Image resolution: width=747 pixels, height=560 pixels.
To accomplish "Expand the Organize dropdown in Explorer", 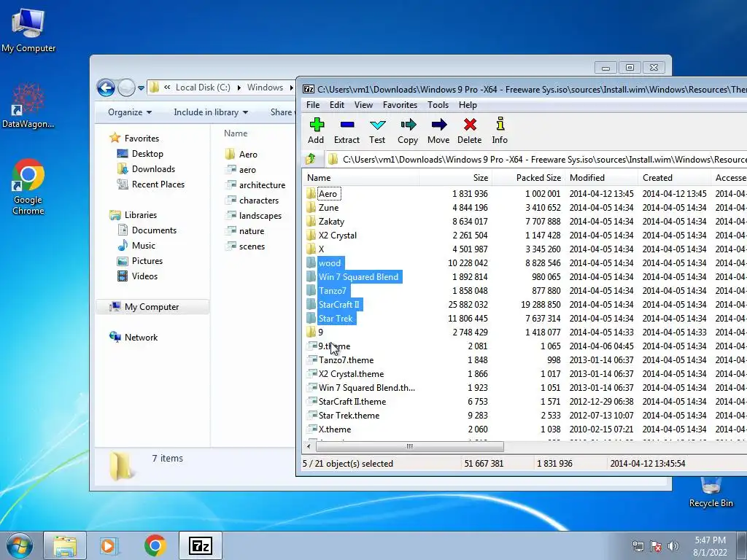I will (x=130, y=112).
